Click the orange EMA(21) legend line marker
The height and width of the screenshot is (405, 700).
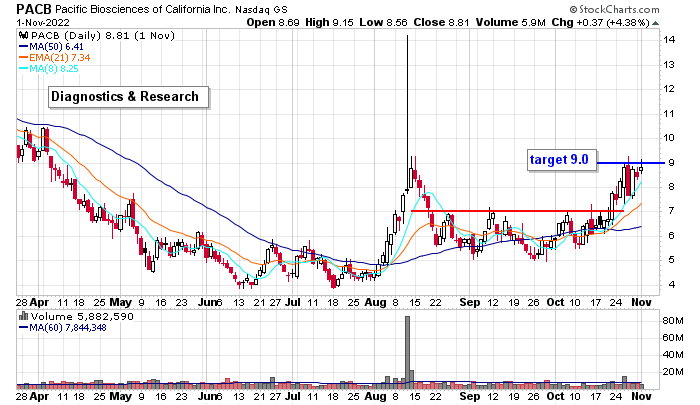pos(23,58)
